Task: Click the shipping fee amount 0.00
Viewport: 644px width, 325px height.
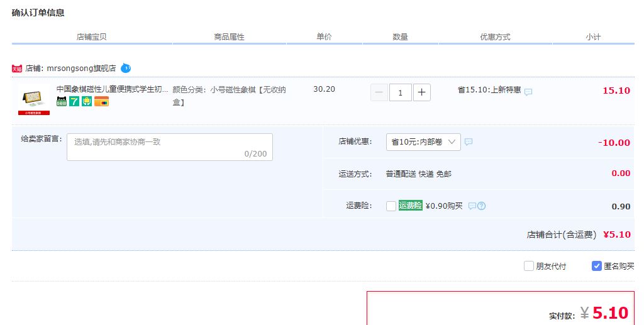Action: pos(621,173)
